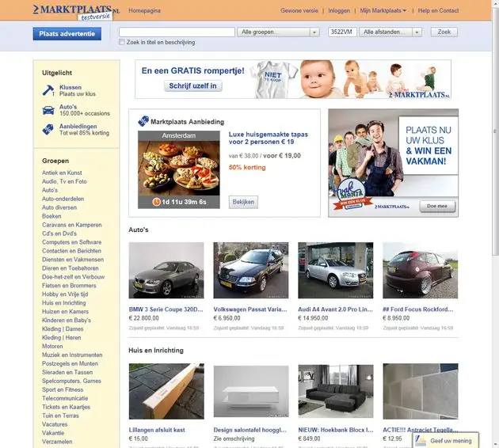The height and width of the screenshot is (448, 499).
Task: Click the countdown clock icon on tapas deal
Action: [x=156, y=202]
